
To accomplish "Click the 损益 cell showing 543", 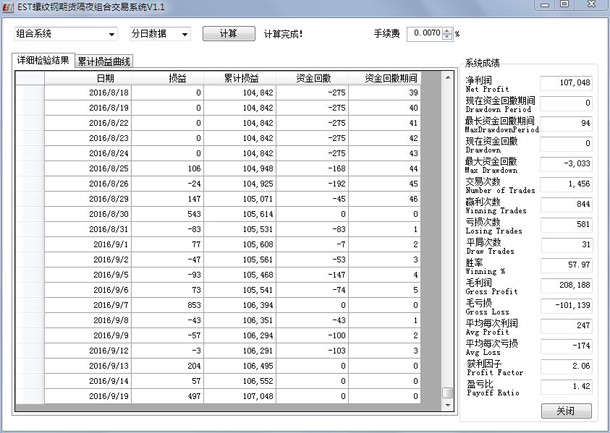I will coord(168,214).
